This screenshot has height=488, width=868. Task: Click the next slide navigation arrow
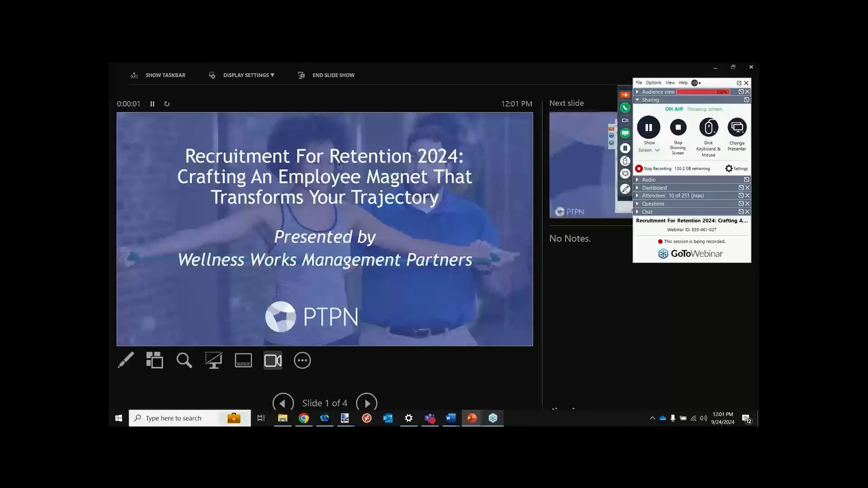367,402
